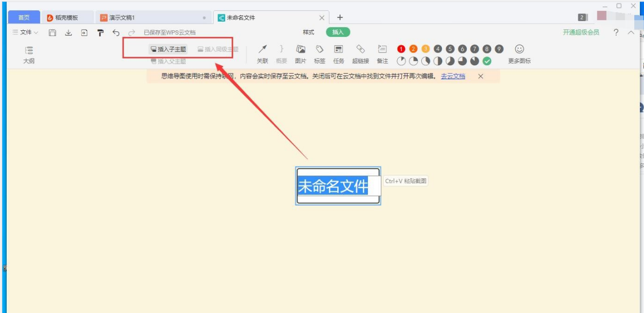Undo the last action

click(116, 32)
